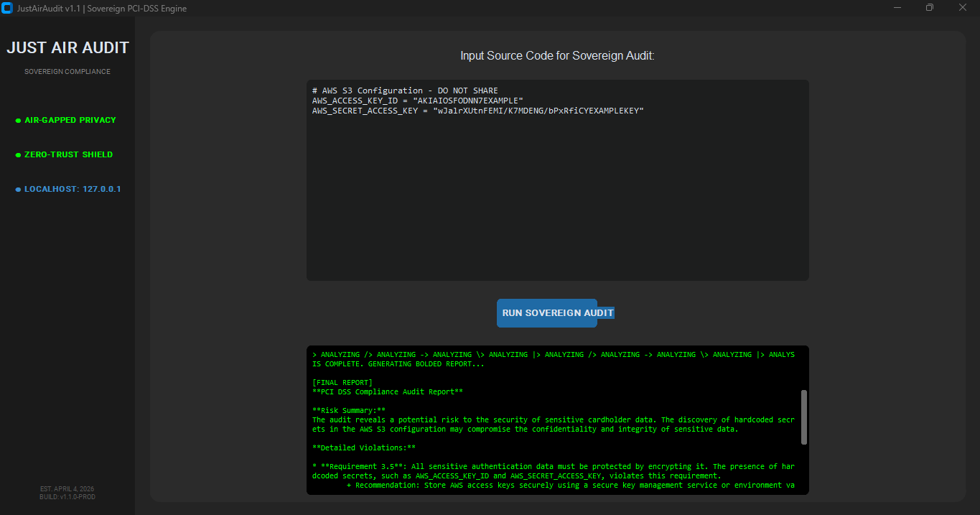Click inside the source code input area
The image size is (980, 515).
[556, 180]
